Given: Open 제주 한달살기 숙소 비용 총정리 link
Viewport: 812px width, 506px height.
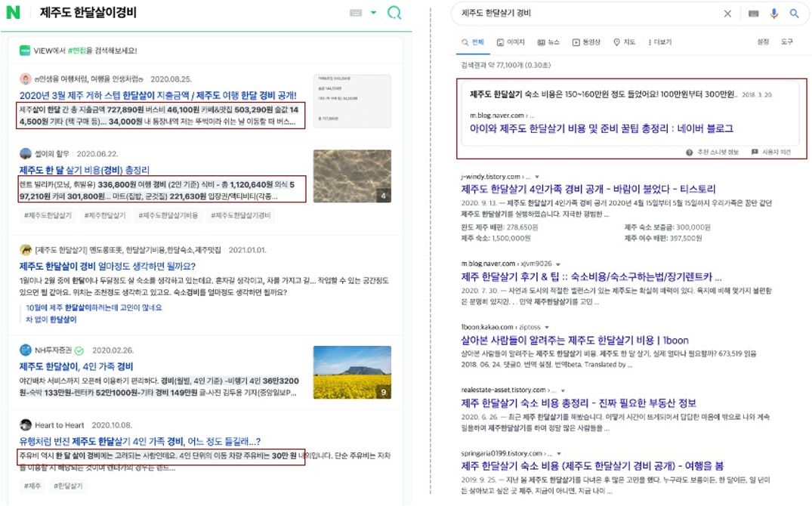Looking at the screenshot, I should click(x=579, y=403).
